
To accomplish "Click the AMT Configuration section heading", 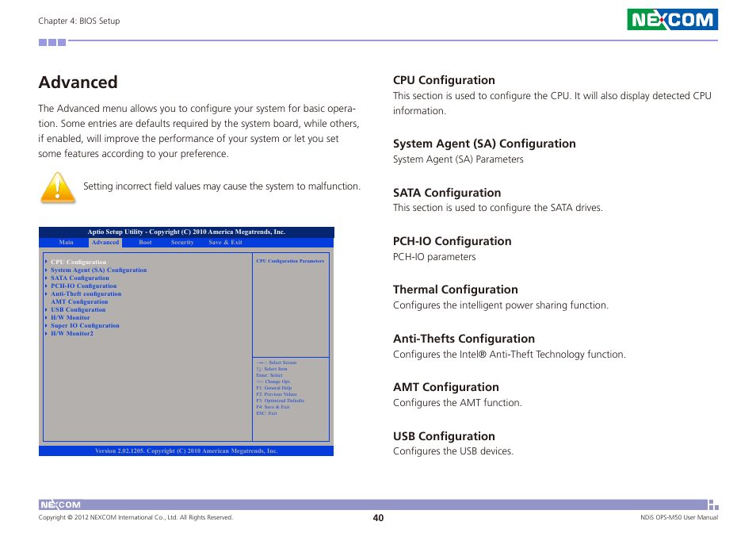I will click(446, 387).
